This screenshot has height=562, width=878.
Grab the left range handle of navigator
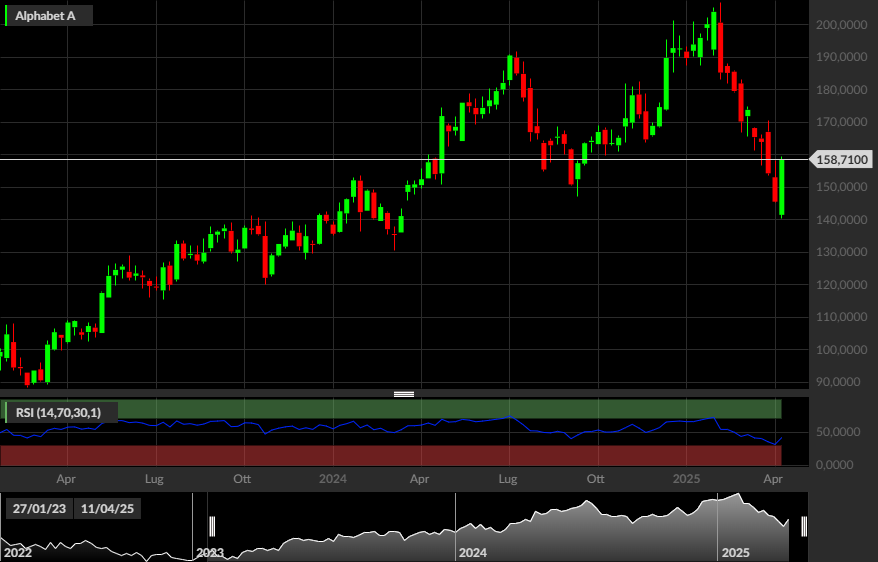coord(212,526)
